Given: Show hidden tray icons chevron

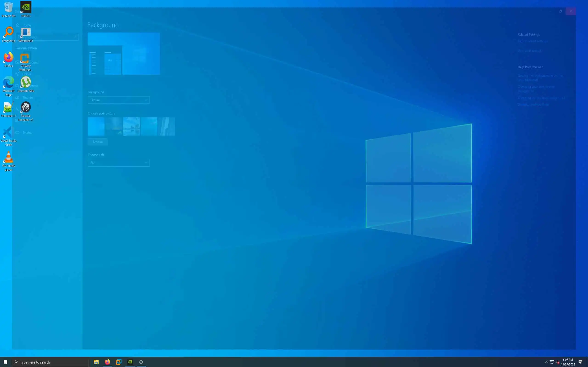Looking at the screenshot, I should (x=546, y=362).
